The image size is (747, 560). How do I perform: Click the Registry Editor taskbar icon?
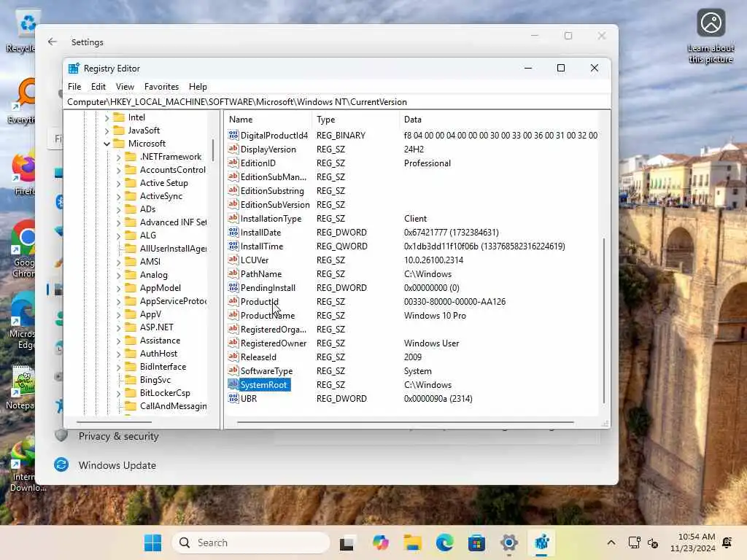click(542, 542)
